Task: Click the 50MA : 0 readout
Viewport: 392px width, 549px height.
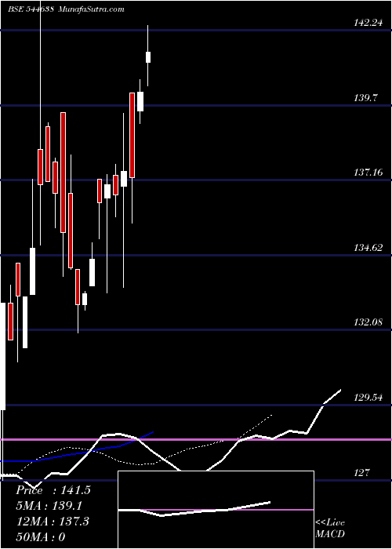Action: [41, 536]
